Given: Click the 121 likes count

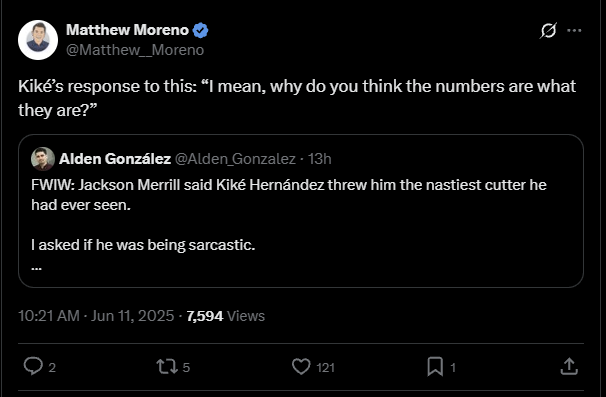Looking at the screenshot, I should [x=325, y=367].
